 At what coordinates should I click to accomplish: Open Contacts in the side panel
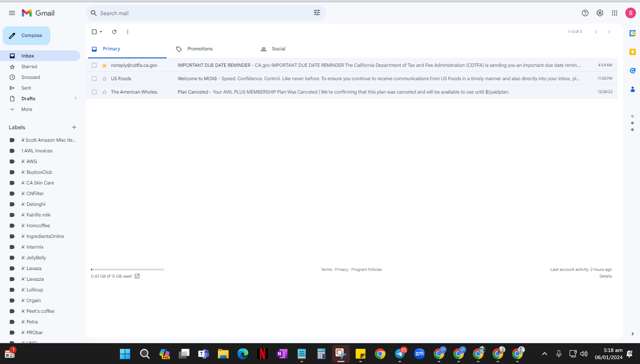tap(632, 89)
